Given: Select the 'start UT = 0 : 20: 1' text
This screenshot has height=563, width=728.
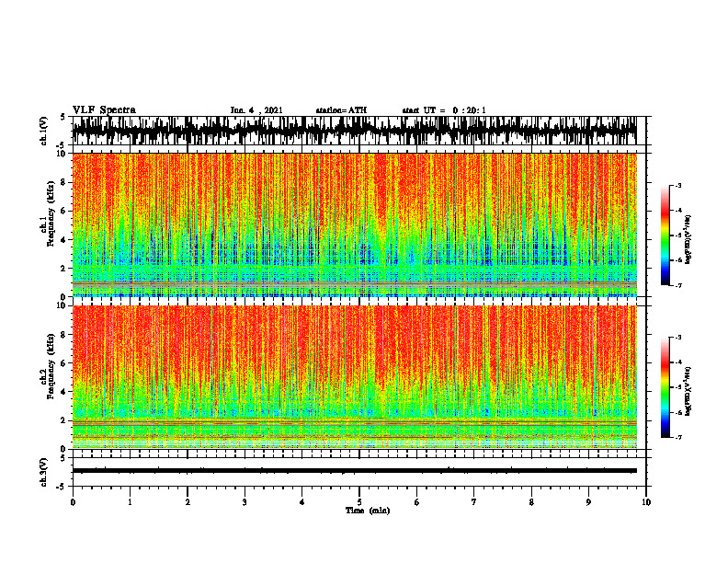Looking at the screenshot, I should click(444, 110).
